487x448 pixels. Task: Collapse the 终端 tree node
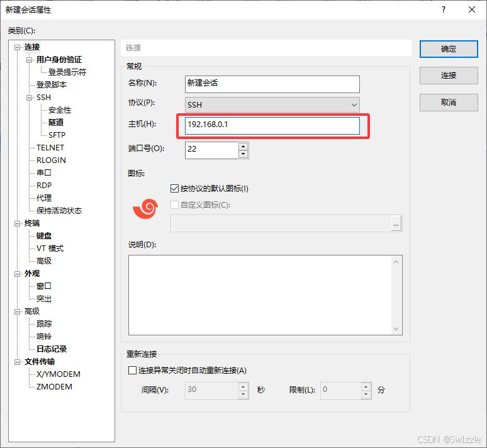[17, 224]
